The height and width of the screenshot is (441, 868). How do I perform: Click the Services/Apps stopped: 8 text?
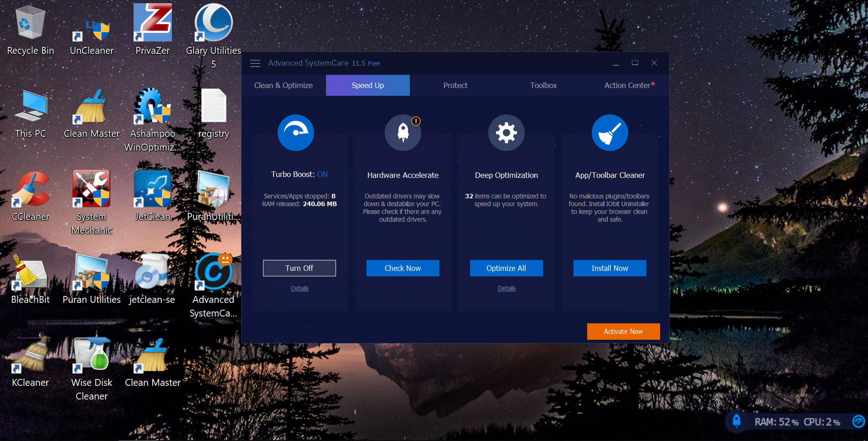[300, 196]
